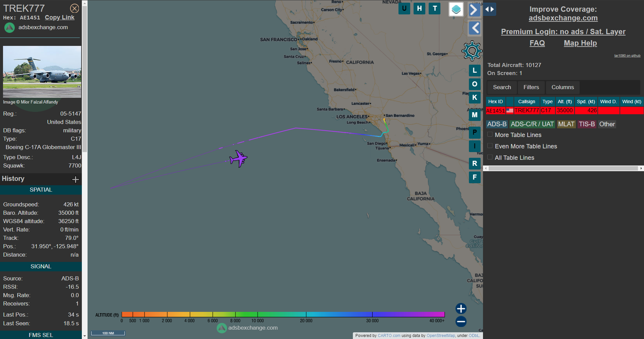644x339 pixels.
Task: Toggle the Other source filter
Action: click(607, 124)
